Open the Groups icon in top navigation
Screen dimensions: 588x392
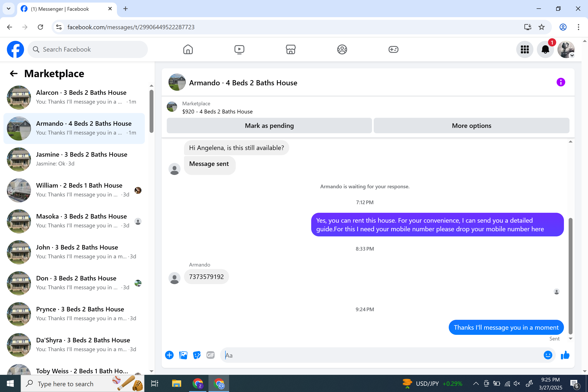point(342,49)
